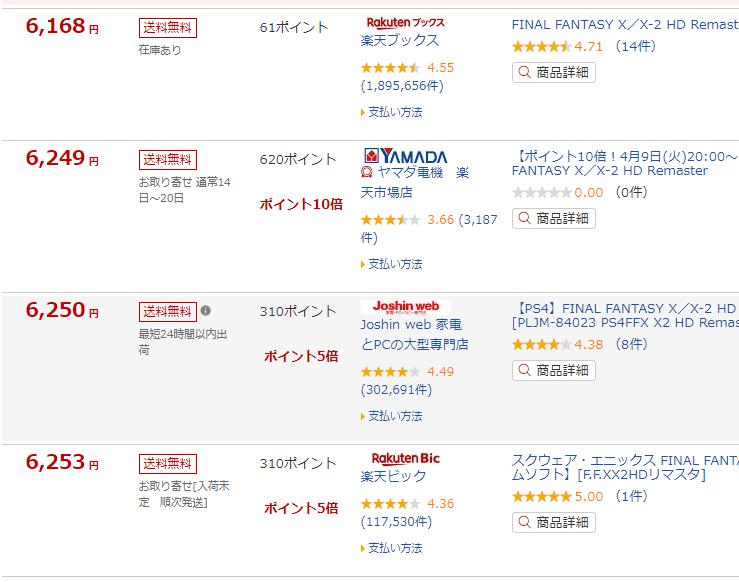This screenshot has height=582, width=739.
Task: Open the FINAL FANTASY X/X-2 HD product title link
Action: [x=625, y=25]
